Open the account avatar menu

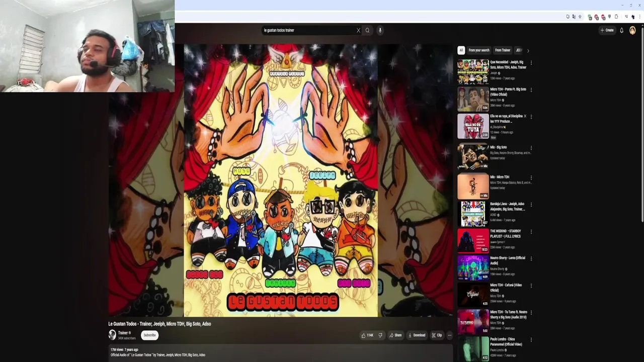632,30
